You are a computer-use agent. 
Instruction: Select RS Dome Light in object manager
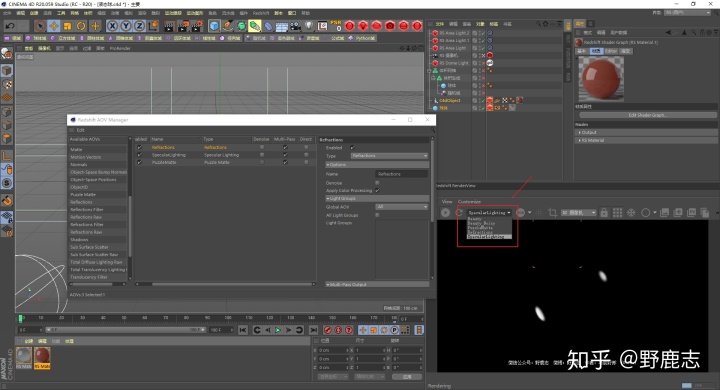[x=454, y=63]
